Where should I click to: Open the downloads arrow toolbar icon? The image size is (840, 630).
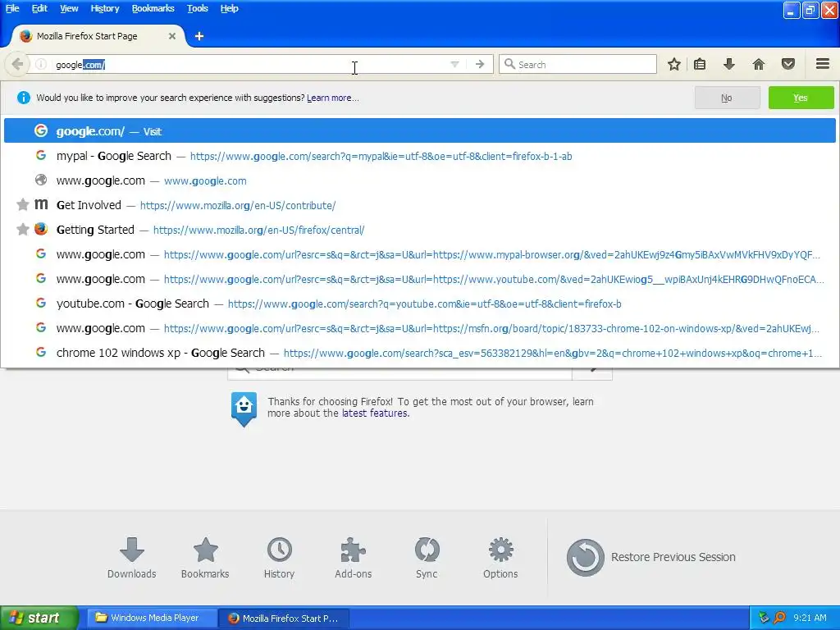[729, 64]
